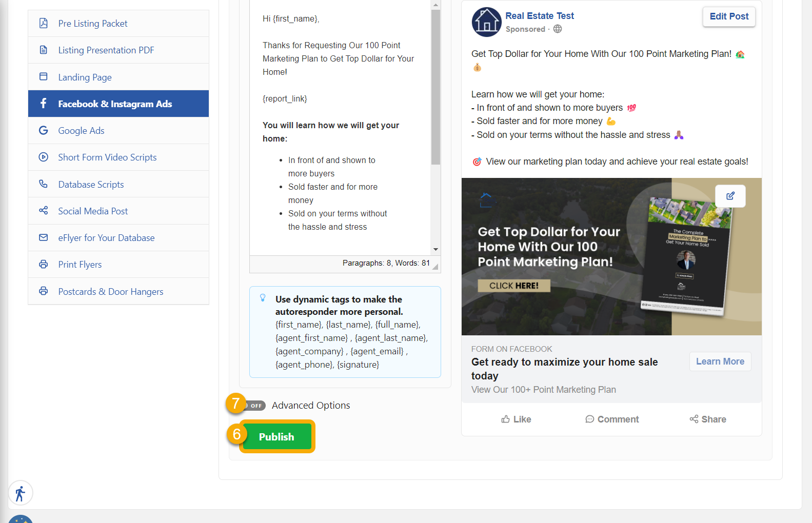
Task: Click the 'Hi {first_name},' greeting line
Action: (x=291, y=19)
